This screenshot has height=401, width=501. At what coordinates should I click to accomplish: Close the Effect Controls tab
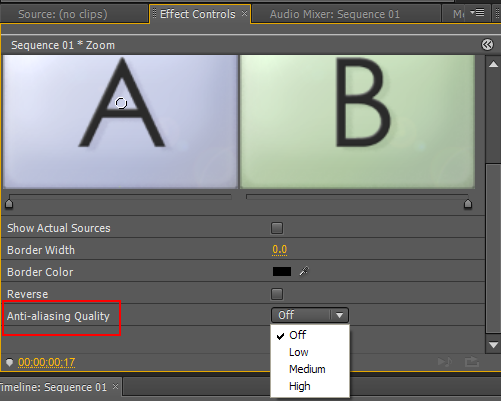pyautogui.click(x=244, y=13)
